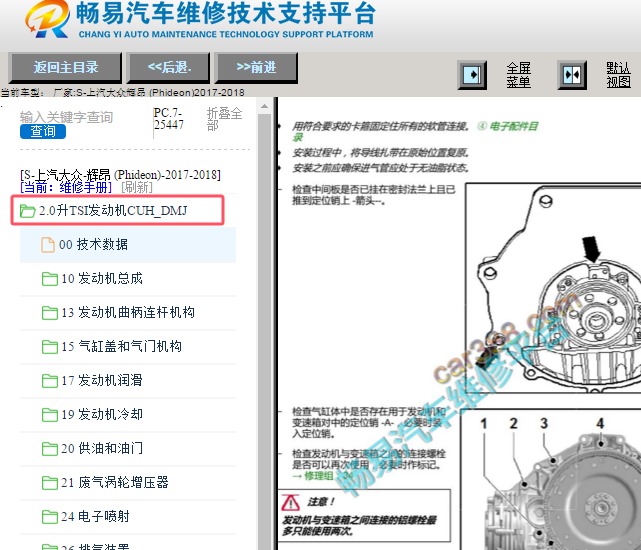Click the numbered bolts gearbox diagram
This screenshot has width=641, height=550.
tap(551, 480)
